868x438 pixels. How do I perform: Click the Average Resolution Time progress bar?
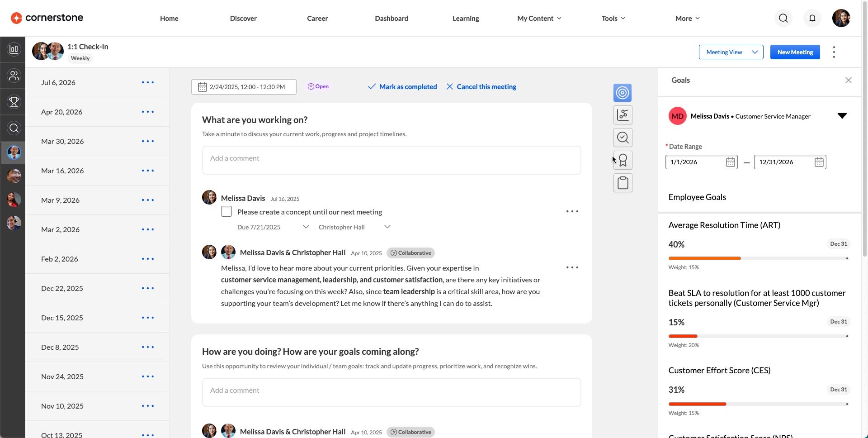(x=758, y=258)
